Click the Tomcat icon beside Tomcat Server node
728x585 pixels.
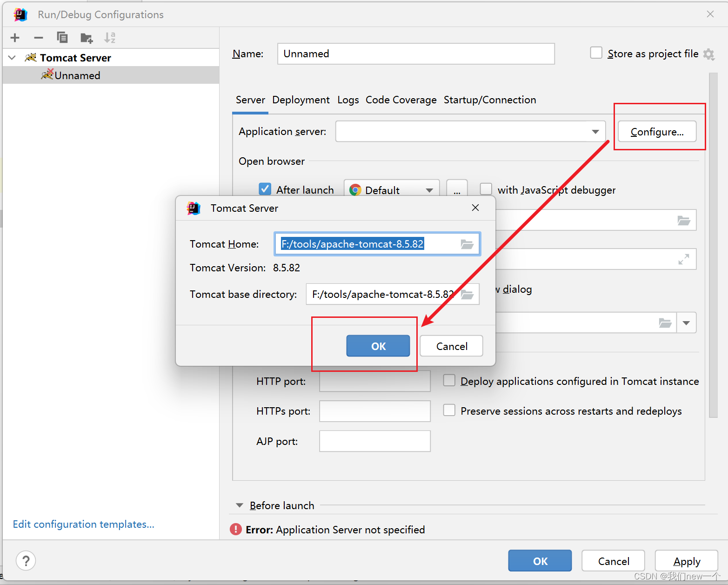point(31,57)
